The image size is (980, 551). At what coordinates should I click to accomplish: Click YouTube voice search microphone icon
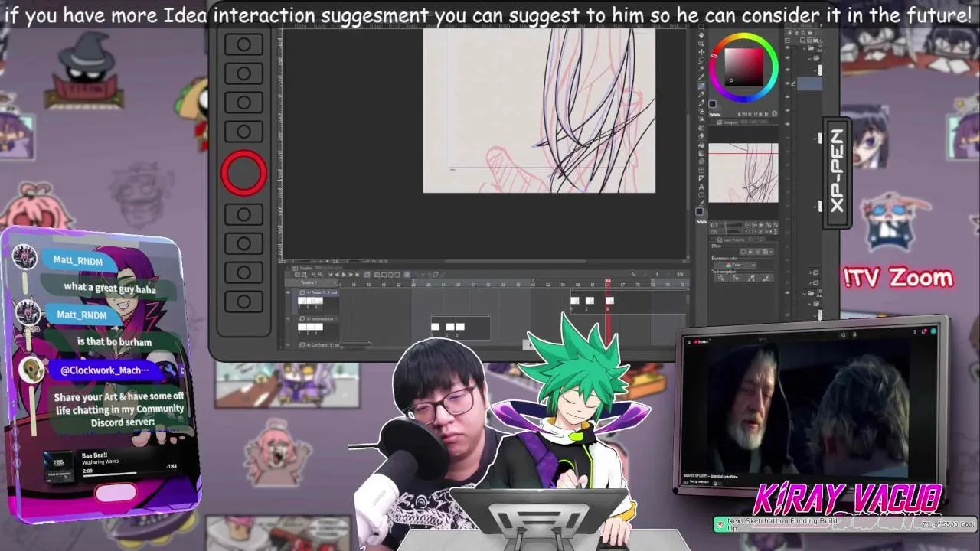pyautogui.click(x=854, y=334)
